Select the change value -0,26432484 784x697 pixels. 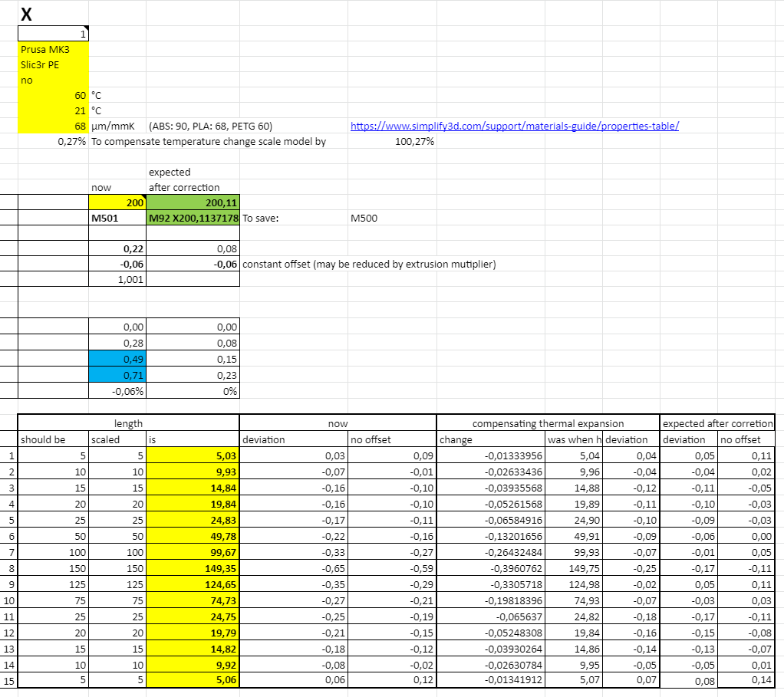pyautogui.click(x=491, y=552)
